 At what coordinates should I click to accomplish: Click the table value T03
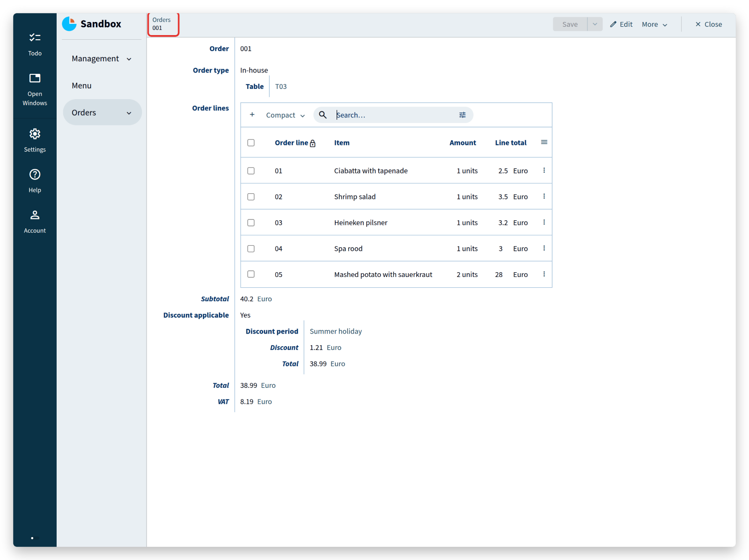pos(281,87)
